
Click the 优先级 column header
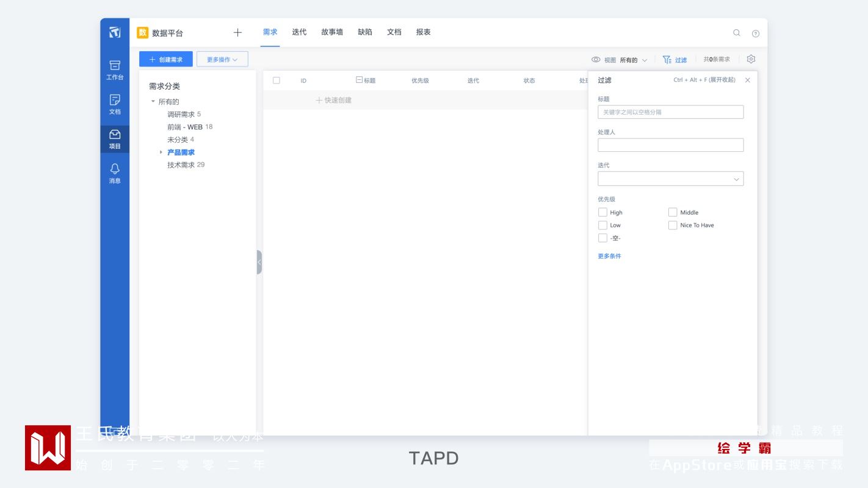pos(420,81)
